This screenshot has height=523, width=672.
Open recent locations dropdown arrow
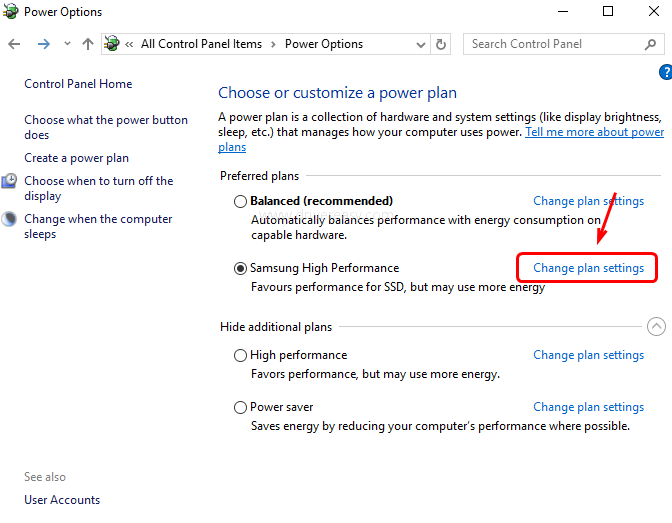click(x=67, y=43)
